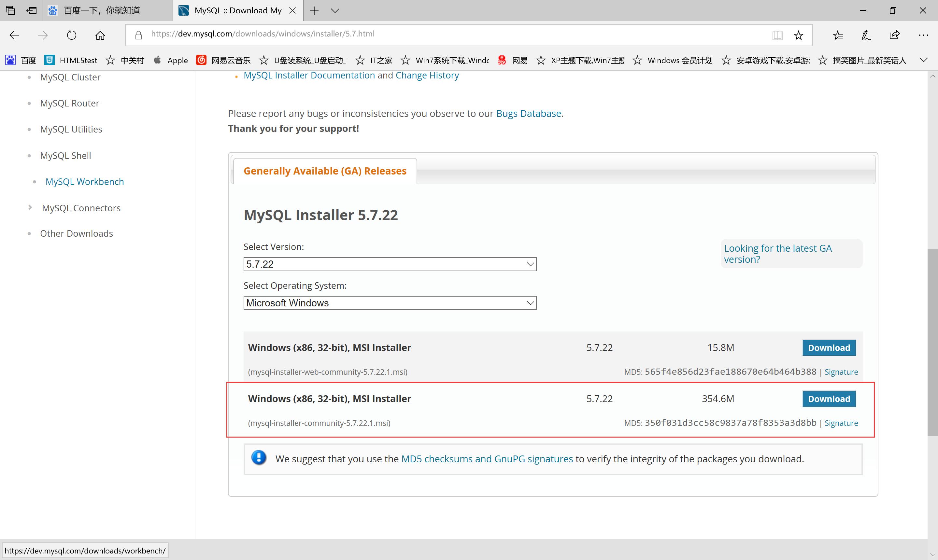Click Looking for the latest GA version link
The height and width of the screenshot is (560, 938).
[x=777, y=254]
